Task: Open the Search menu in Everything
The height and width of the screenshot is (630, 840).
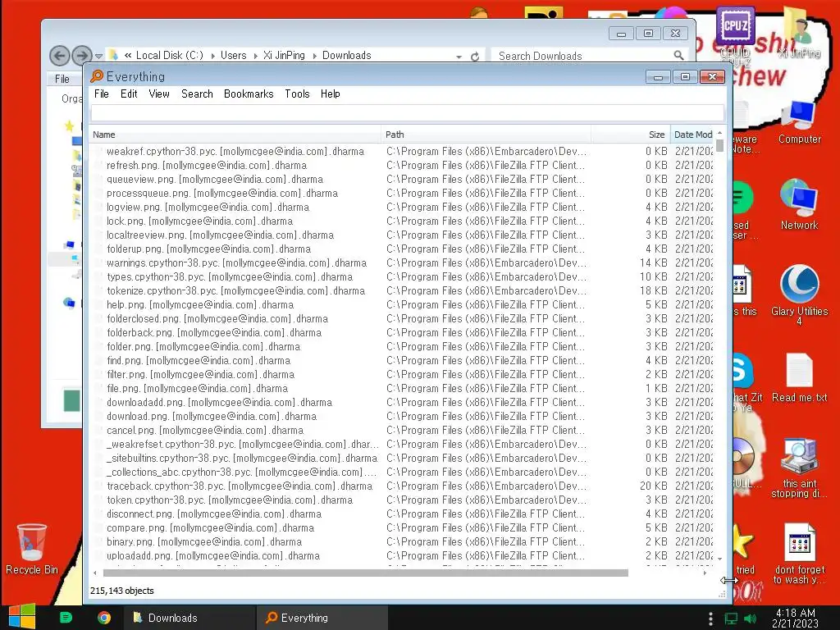Action: coord(197,94)
